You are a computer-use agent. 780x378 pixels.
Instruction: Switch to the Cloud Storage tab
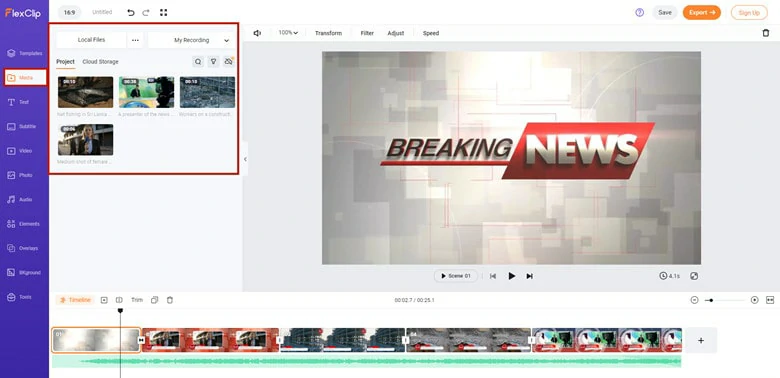[x=100, y=62]
